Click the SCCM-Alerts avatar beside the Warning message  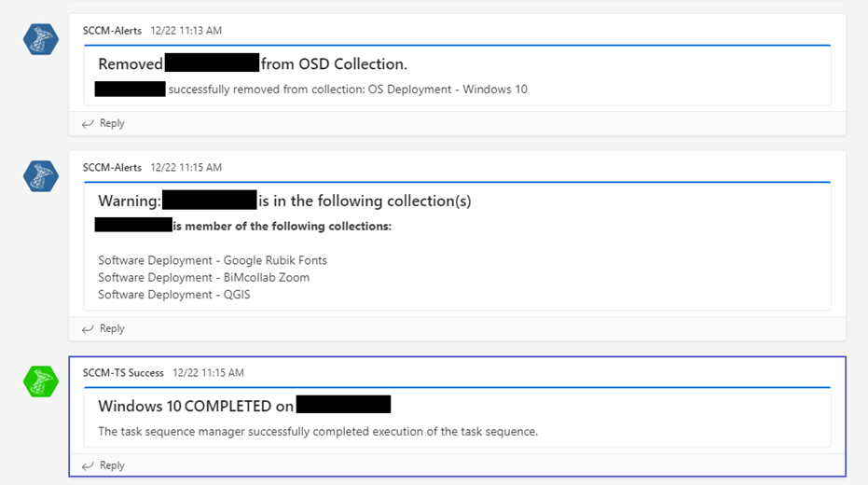(41, 174)
